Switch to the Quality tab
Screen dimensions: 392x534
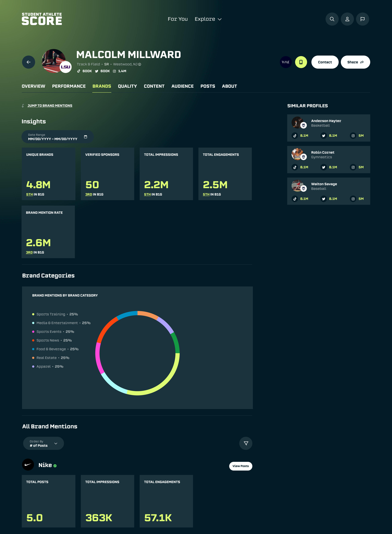point(127,86)
